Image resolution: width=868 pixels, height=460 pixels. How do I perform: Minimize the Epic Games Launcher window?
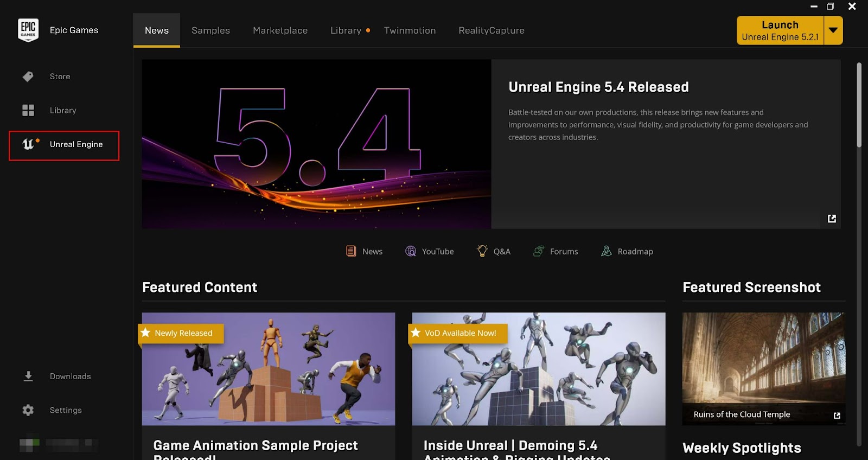(x=814, y=7)
